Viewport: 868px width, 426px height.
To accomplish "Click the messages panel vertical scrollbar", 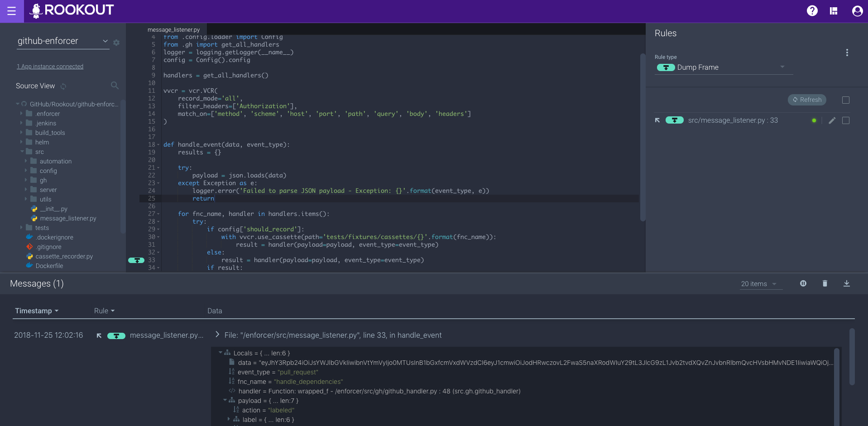I will [852, 357].
